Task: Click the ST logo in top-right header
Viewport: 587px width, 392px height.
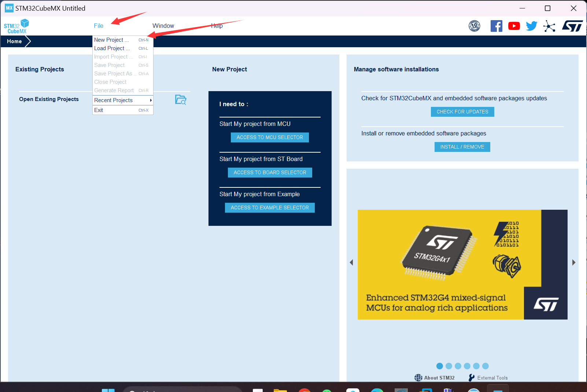Action: (x=572, y=26)
